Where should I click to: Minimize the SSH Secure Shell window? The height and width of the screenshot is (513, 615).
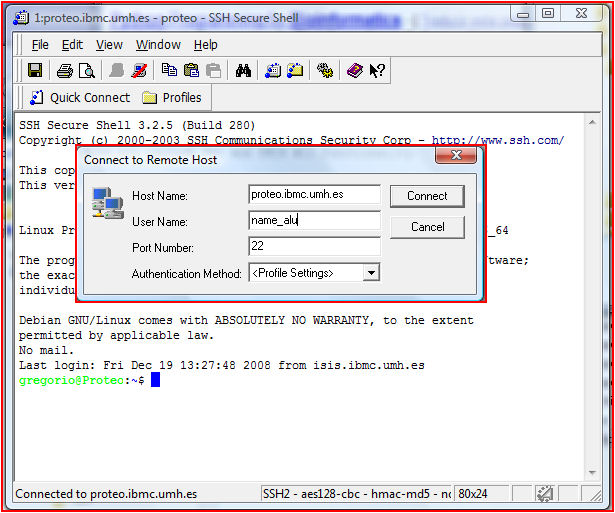tap(523, 14)
